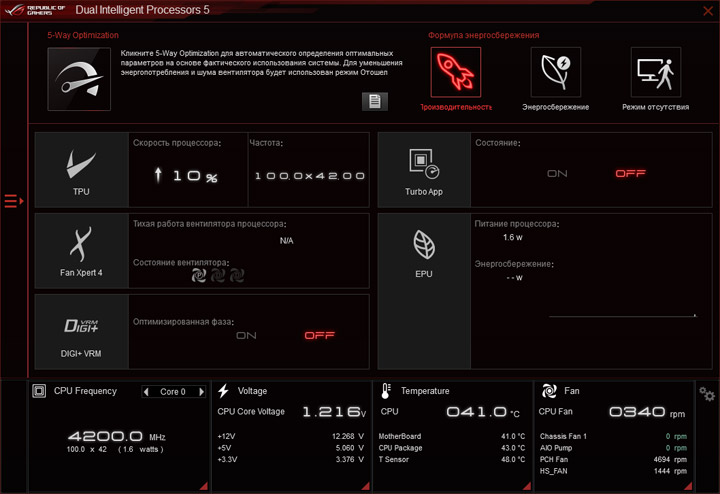Click the Temperature thermometer icon
720x494 pixels.
coord(386,391)
